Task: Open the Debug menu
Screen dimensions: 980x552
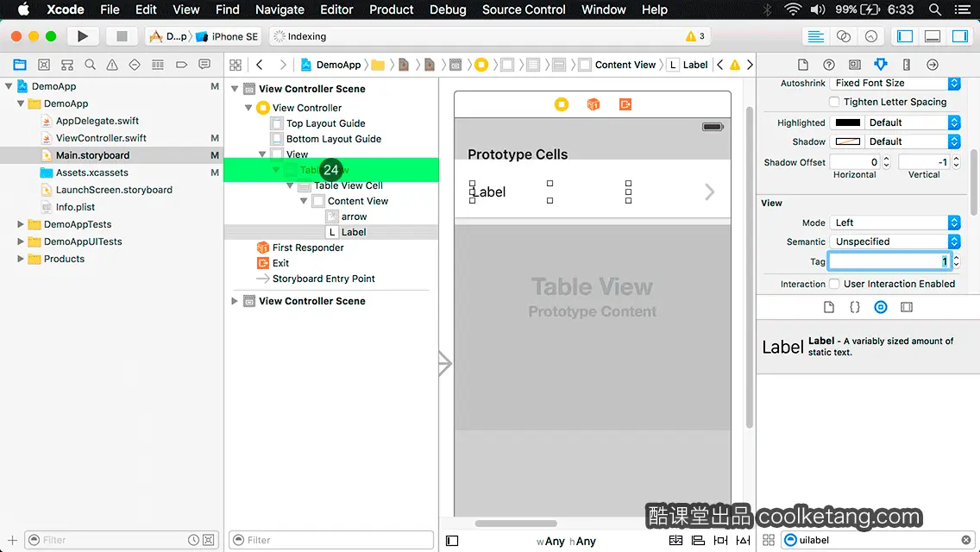Action: (448, 9)
